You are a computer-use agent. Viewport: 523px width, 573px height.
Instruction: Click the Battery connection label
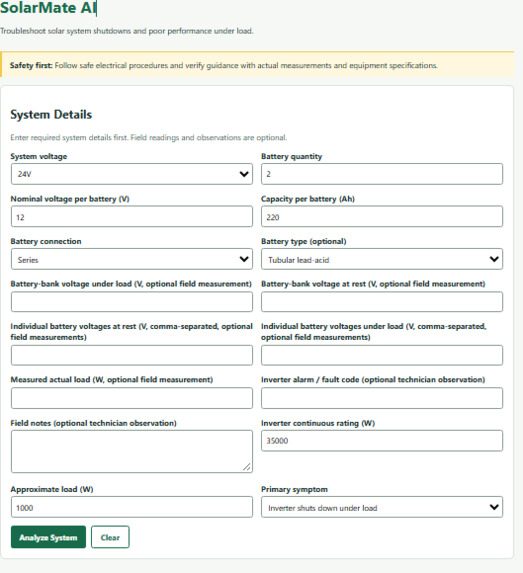(x=46, y=241)
